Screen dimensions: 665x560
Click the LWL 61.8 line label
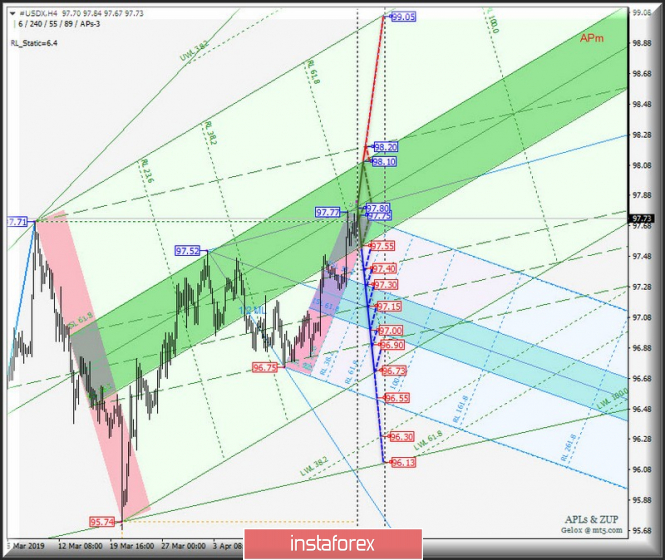[x=428, y=440]
